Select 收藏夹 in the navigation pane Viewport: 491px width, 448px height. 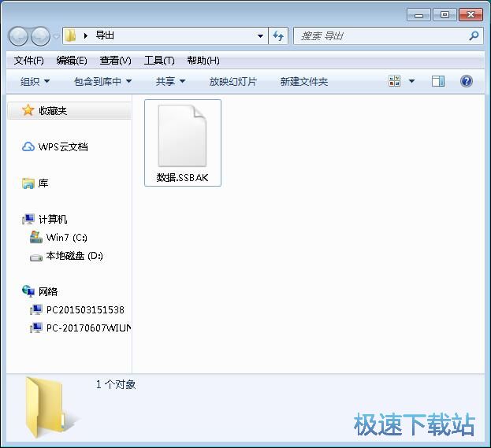(53, 111)
